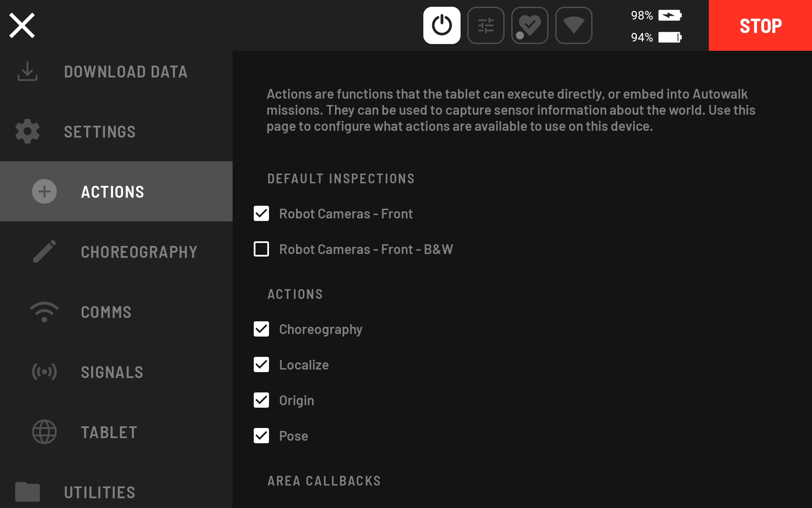
Task: Click the Utilities folder icon
Action: [27, 492]
